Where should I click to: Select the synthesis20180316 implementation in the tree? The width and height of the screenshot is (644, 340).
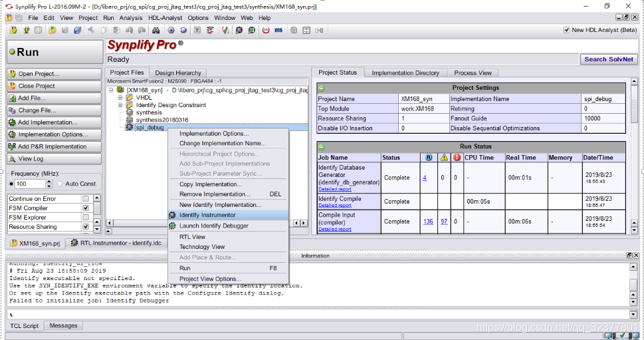(x=161, y=120)
